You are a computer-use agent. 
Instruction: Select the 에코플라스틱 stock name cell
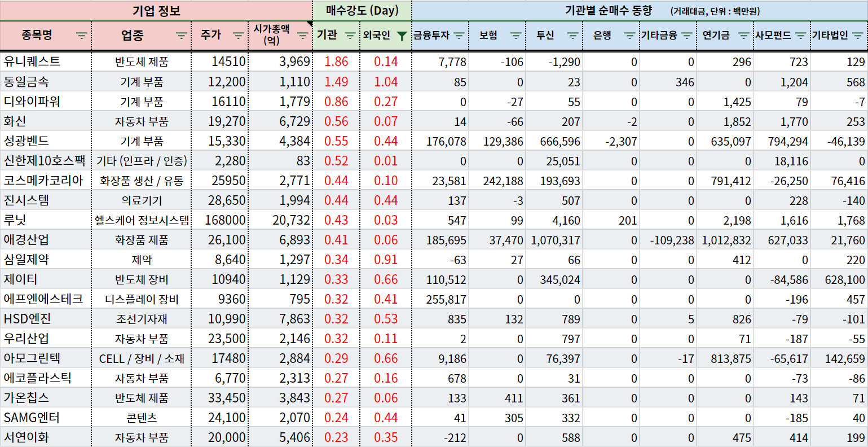(x=46, y=378)
